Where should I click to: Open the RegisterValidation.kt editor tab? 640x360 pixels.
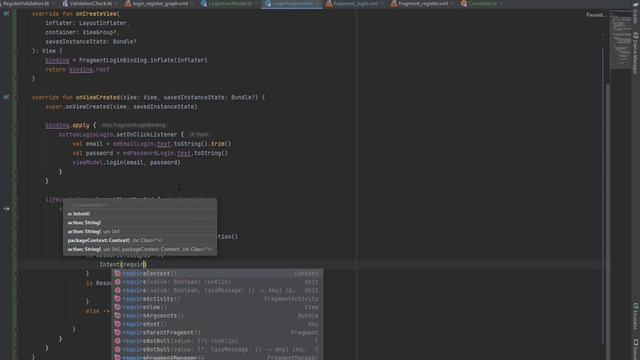pos(27,4)
